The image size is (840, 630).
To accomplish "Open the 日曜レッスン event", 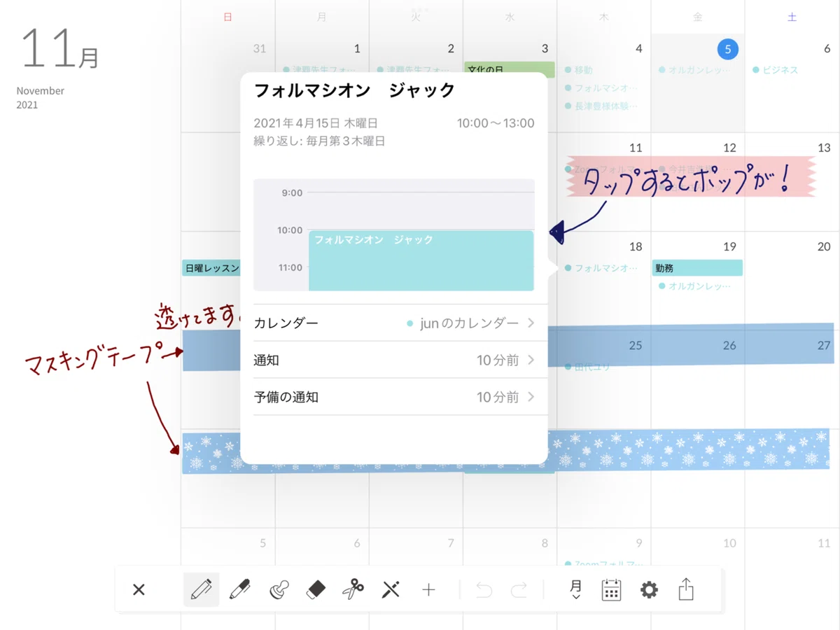I will click(x=211, y=267).
